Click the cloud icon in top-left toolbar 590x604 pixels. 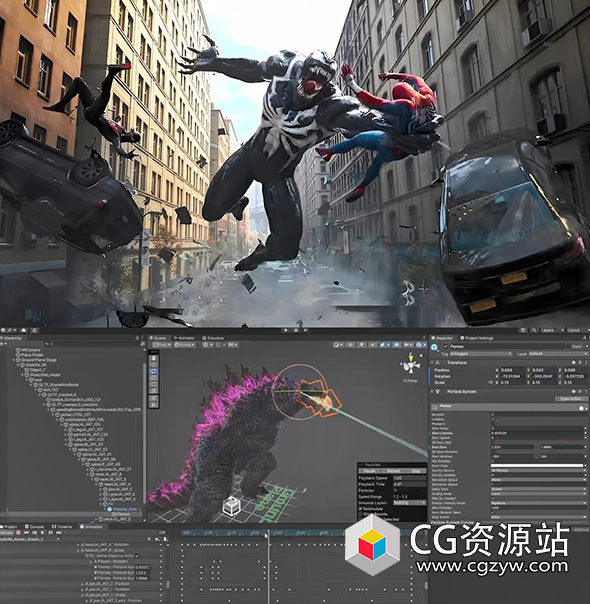pos(23,330)
